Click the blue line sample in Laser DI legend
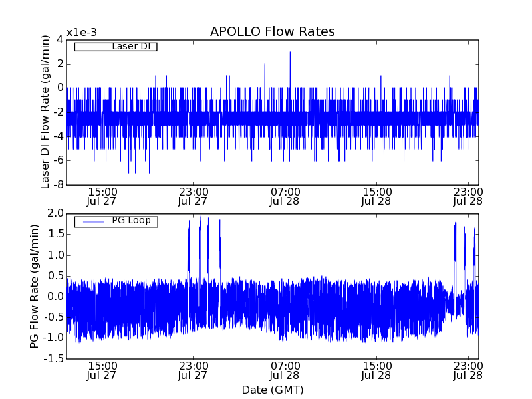 tap(93, 47)
